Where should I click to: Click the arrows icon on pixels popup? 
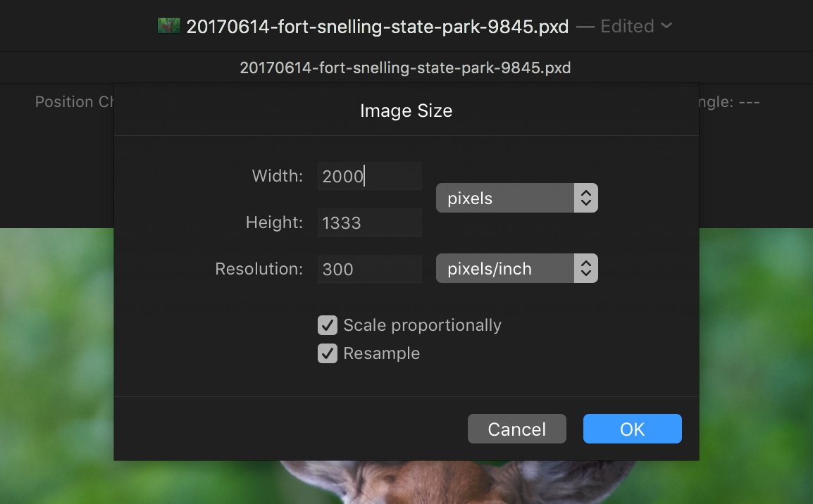click(x=585, y=199)
